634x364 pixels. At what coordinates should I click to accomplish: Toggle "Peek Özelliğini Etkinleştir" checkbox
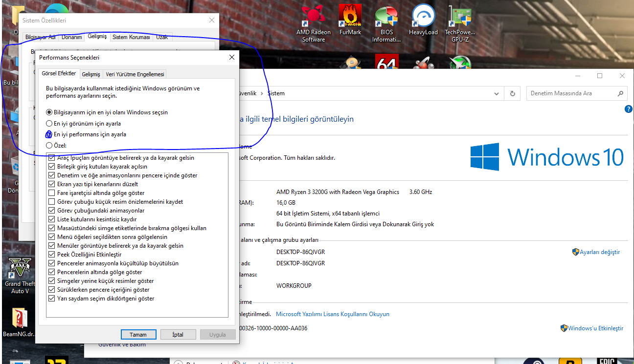pos(52,255)
